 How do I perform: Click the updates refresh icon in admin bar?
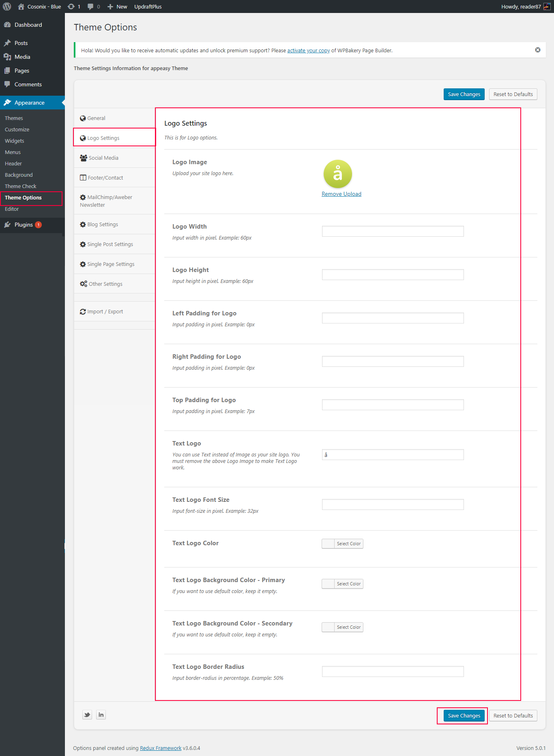(71, 6)
